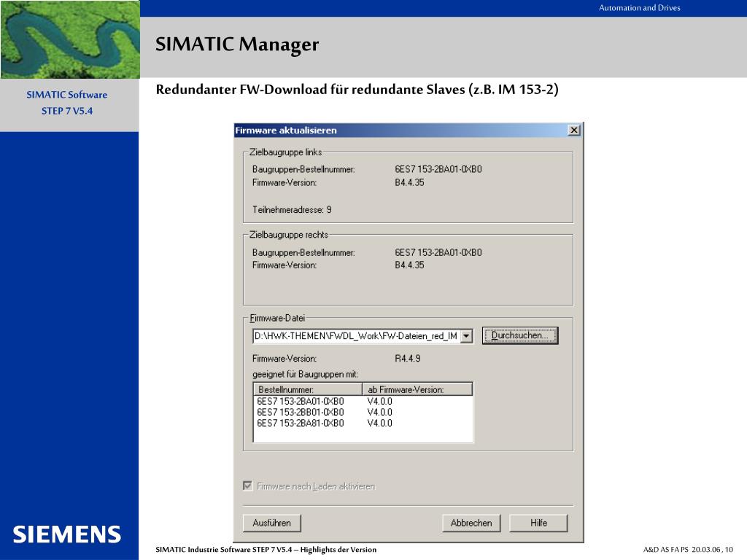Click the Ausführen button
The width and height of the screenshot is (747, 560).
click(271, 523)
